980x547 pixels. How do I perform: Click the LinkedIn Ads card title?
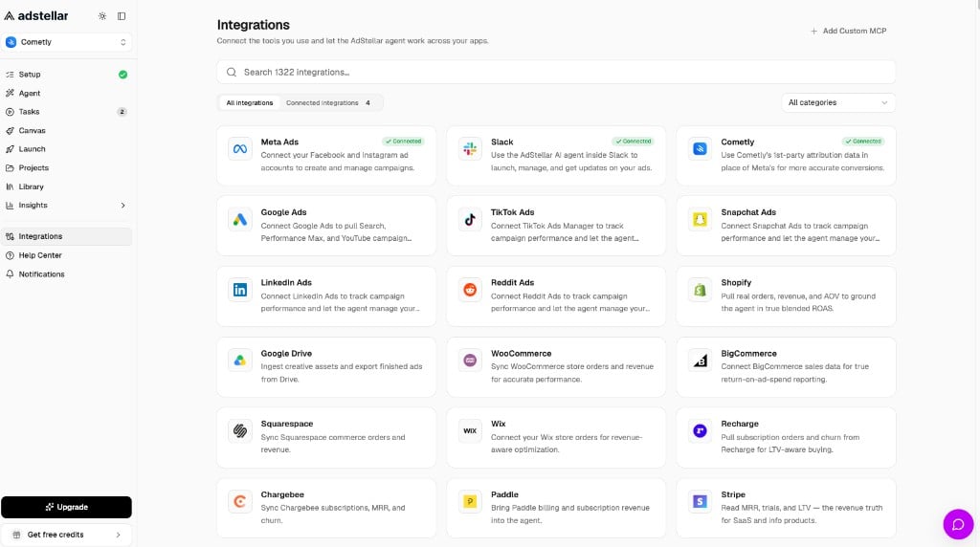286,283
